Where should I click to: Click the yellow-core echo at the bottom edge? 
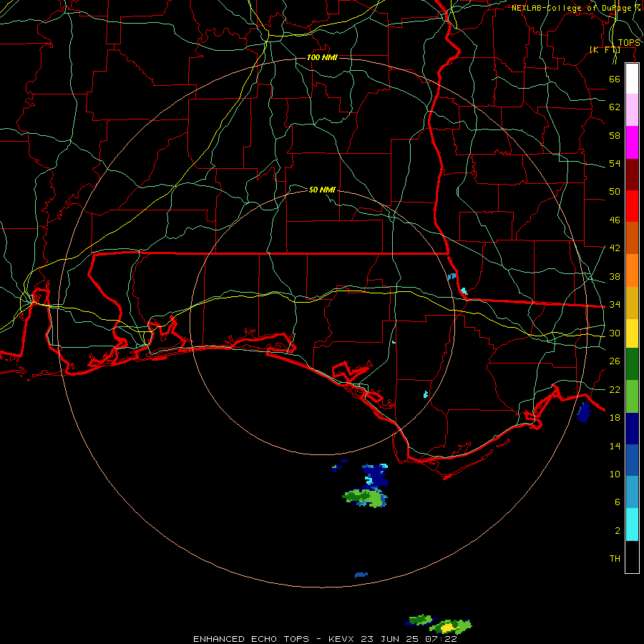[451, 627]
